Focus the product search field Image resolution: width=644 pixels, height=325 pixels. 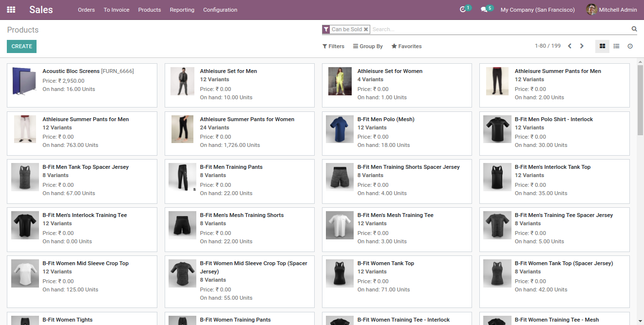pos(500,29)
